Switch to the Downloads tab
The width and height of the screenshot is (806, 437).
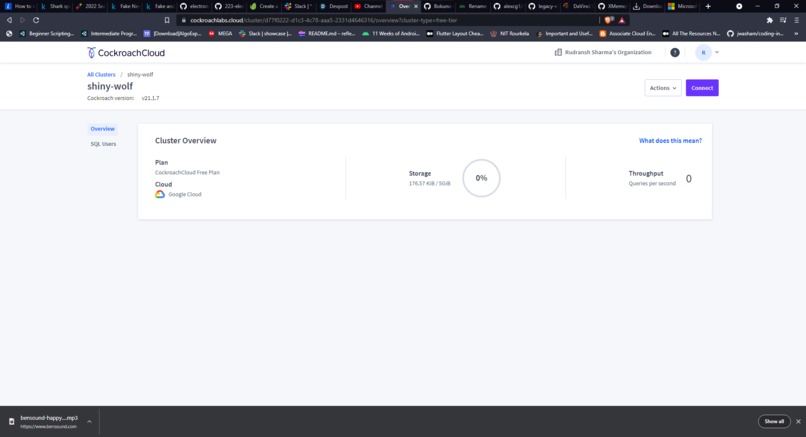click(x=648, y=6)
